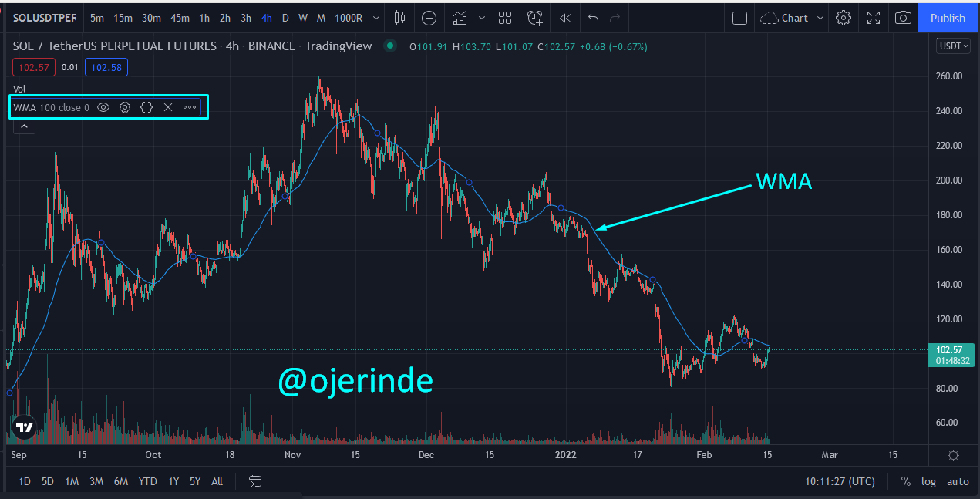
Task: Open the USDT currency dropdown
Action: [x=953, y=46]
